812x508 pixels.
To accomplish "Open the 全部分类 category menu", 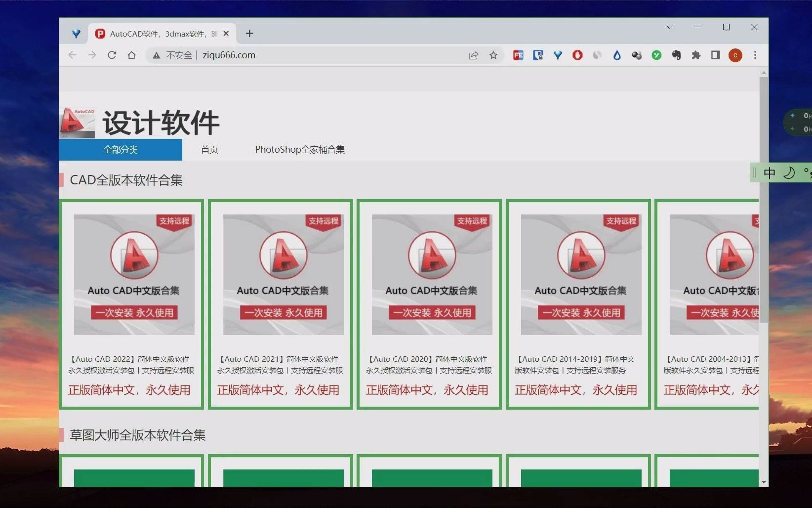I will click(121, 150).
